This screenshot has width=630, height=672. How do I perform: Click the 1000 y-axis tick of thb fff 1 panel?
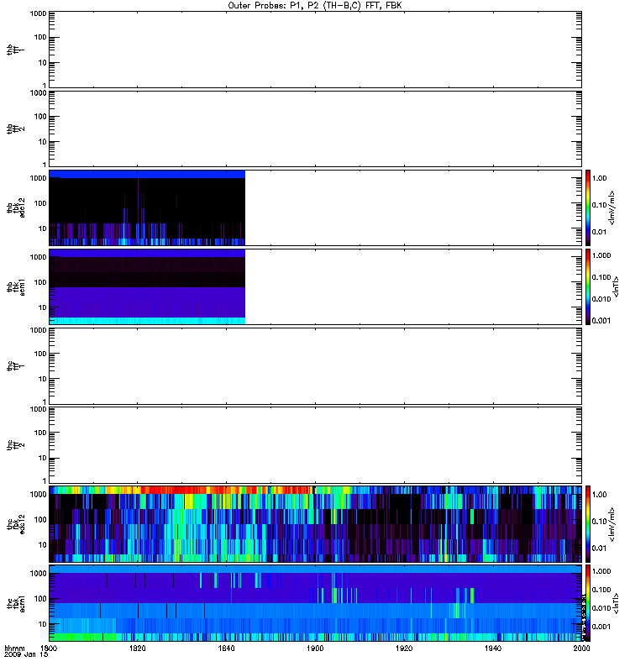point(38,13)
